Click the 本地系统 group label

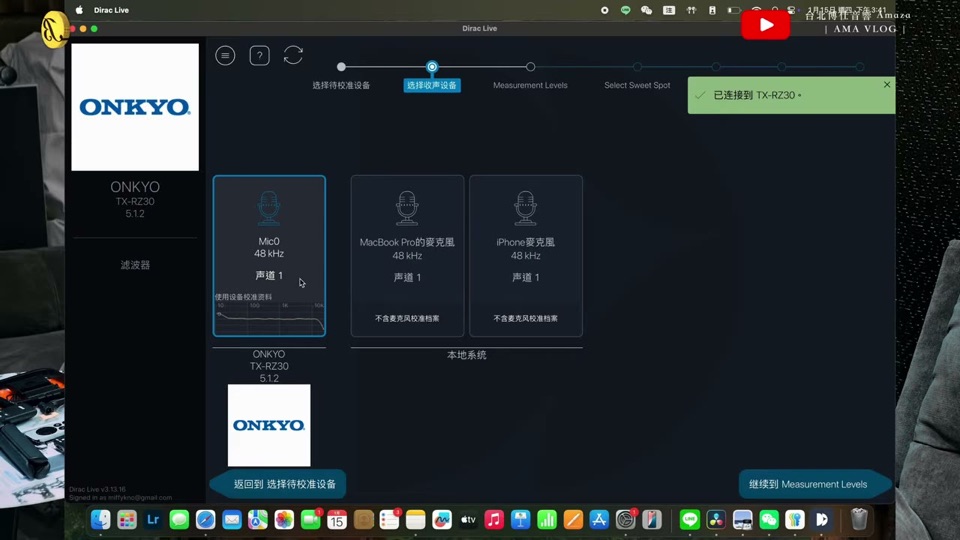(x=467, y=355)
